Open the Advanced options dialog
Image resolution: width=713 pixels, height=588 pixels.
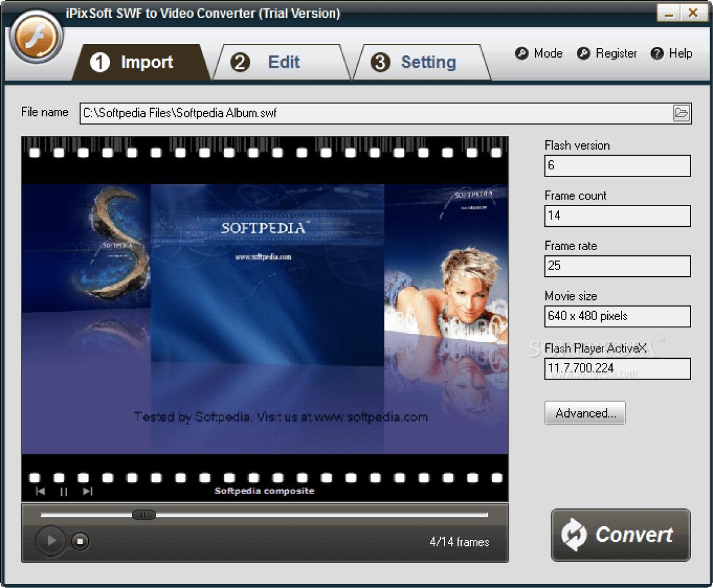[x=585, y=413]
